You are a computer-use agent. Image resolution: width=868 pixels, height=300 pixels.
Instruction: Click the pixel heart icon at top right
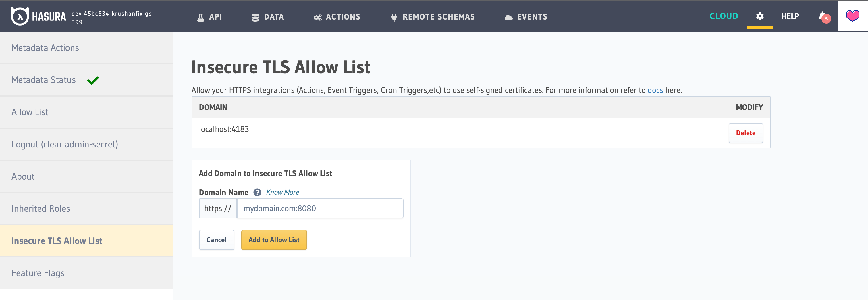tap(852, 15)
